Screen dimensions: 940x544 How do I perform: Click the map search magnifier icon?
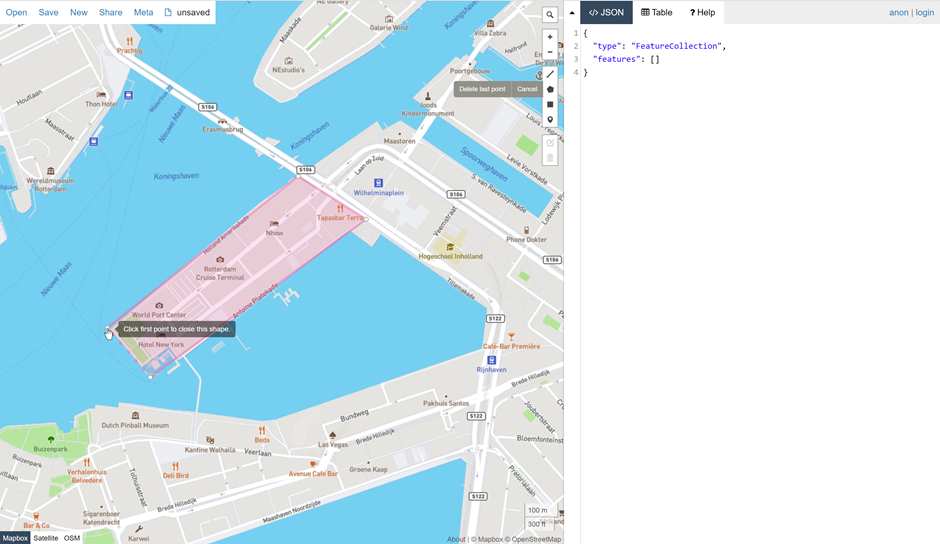click(x=550, y=15)
